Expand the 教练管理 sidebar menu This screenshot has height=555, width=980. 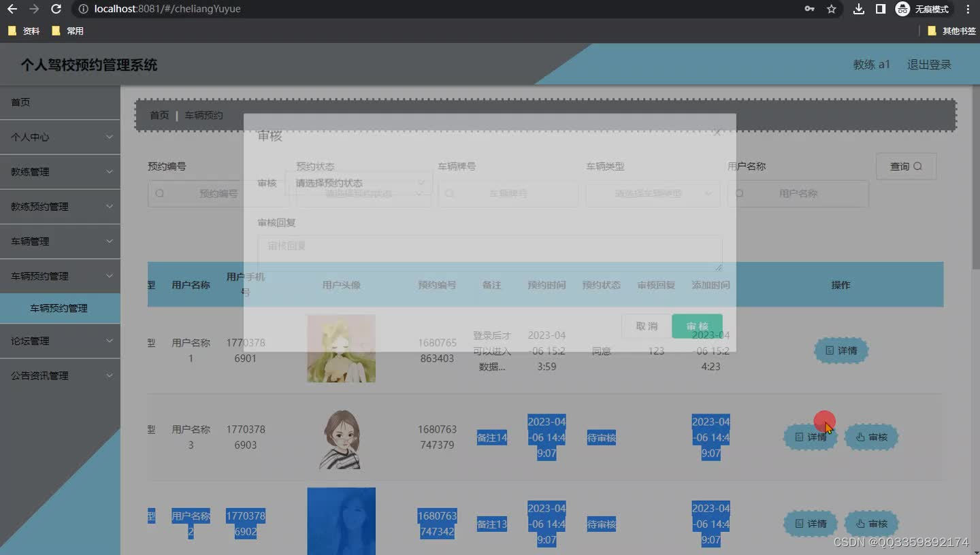tap(60, 172)
